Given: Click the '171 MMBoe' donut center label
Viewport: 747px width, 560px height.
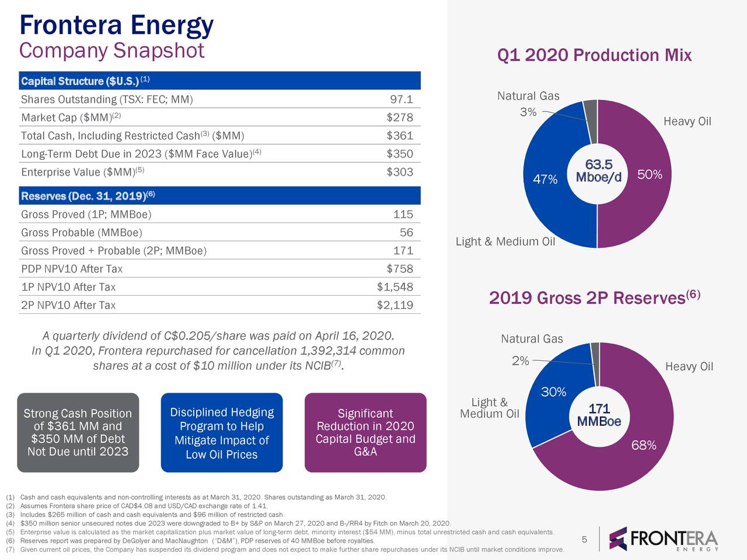Looking at the screenshot, I should click(599, 415).
